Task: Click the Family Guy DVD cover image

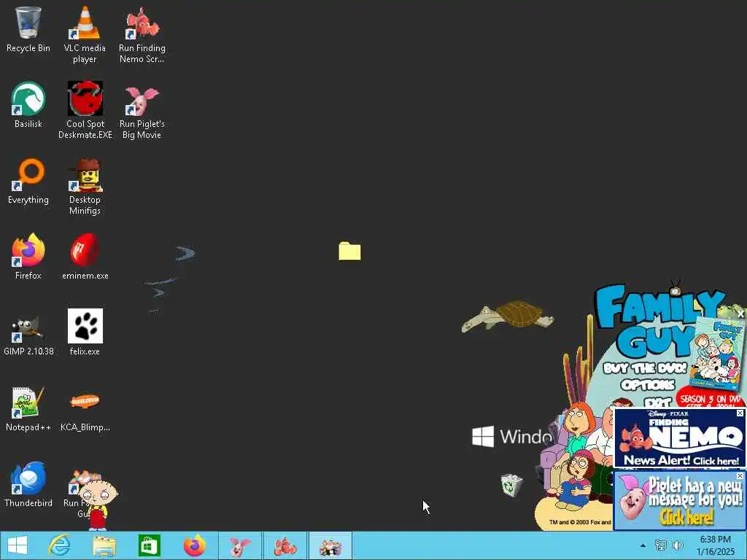Action: click(x=718, y=354)
